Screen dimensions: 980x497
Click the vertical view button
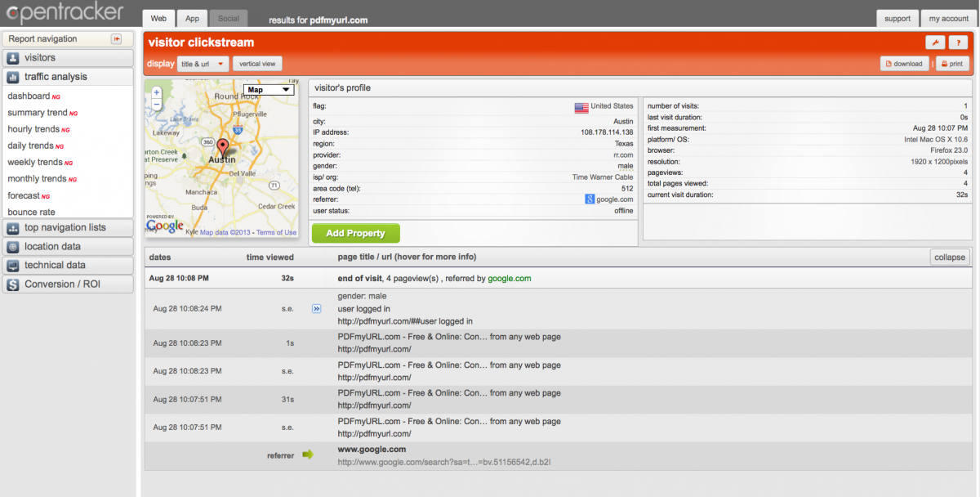(x=257, y=63)
